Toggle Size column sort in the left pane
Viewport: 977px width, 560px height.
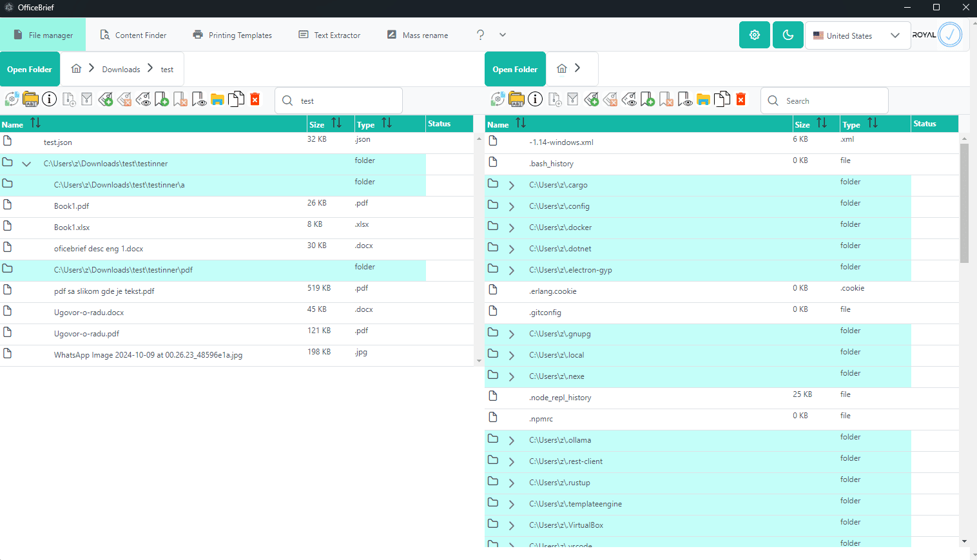tap(336, 123)
